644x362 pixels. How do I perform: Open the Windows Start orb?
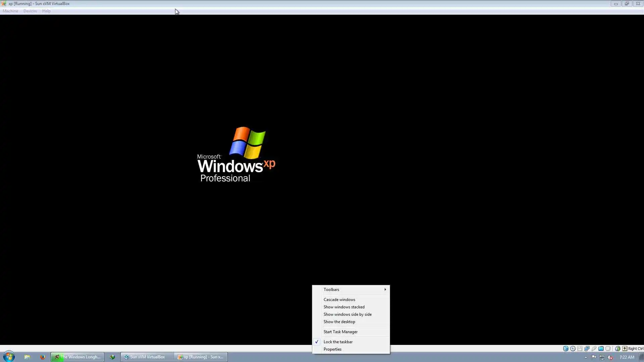[9, 357]
